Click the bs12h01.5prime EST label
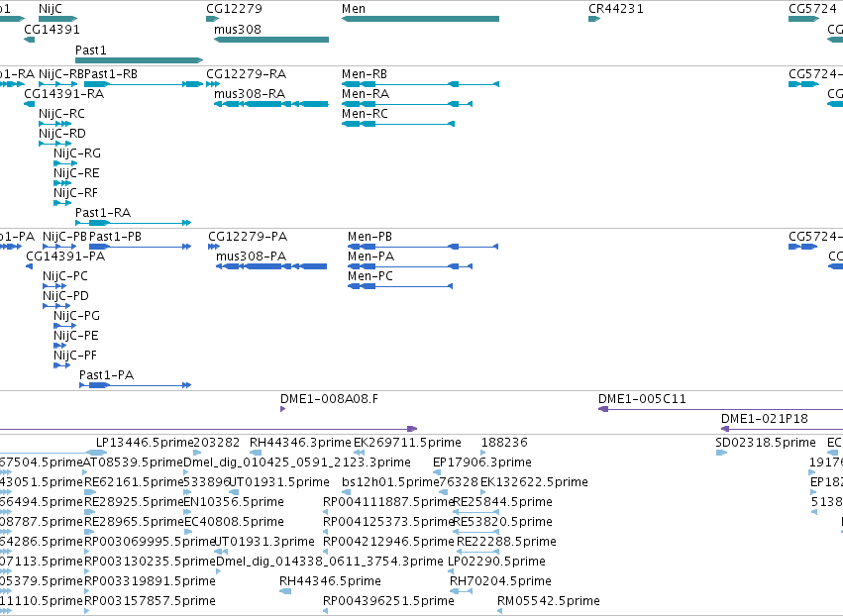 point(390,482)
